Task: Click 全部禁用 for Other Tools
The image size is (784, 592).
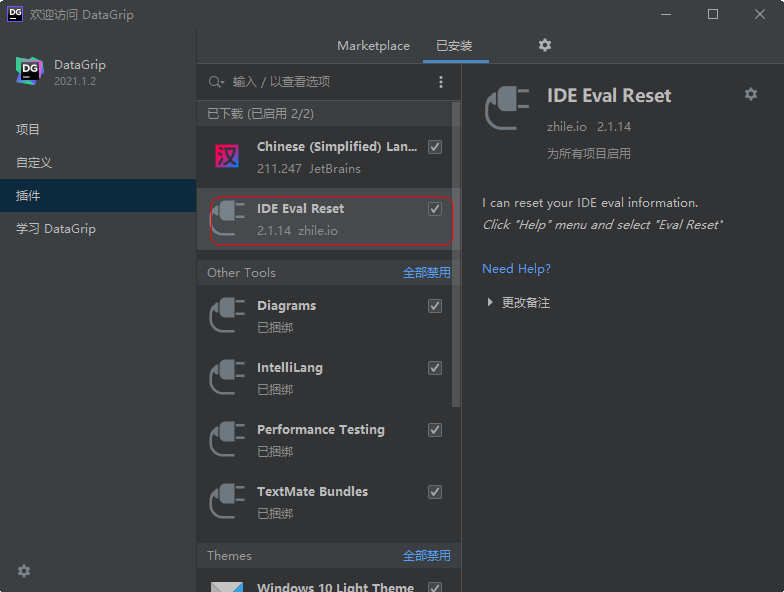Action: tap(426, 272)
